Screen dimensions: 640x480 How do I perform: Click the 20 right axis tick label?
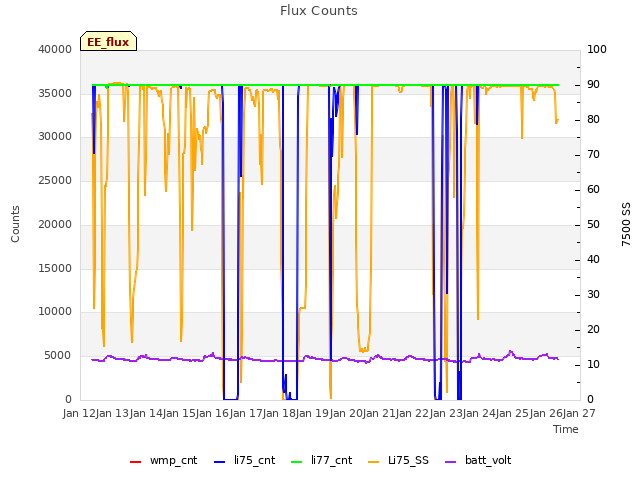pos(593,329)
